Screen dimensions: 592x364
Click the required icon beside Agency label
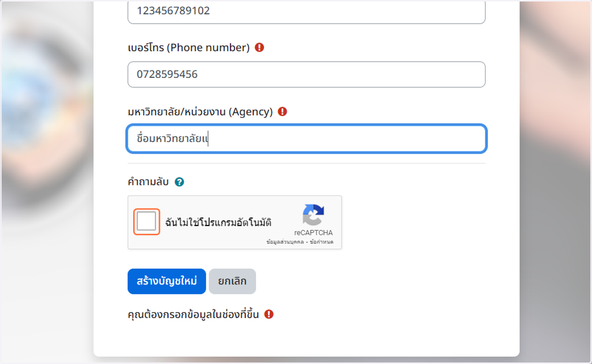coord(282,112)
